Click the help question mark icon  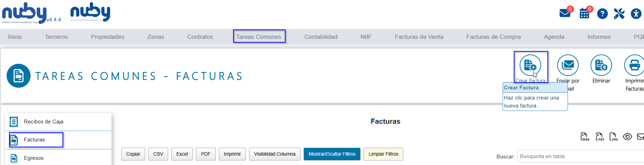tap(602, 14)
